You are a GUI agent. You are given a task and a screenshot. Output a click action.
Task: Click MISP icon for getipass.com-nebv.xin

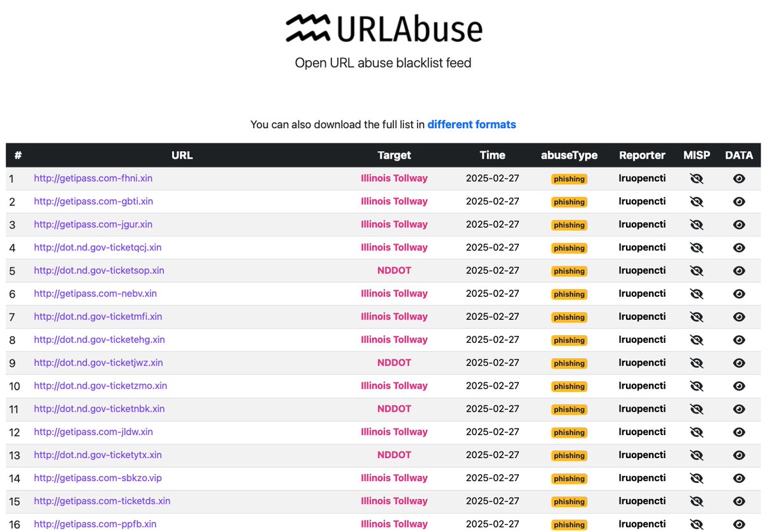(x=696, y=294)
